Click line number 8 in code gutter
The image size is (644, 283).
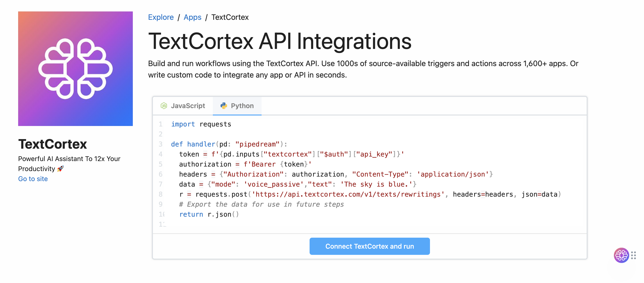pyautogui.click(x=161, y=194)
